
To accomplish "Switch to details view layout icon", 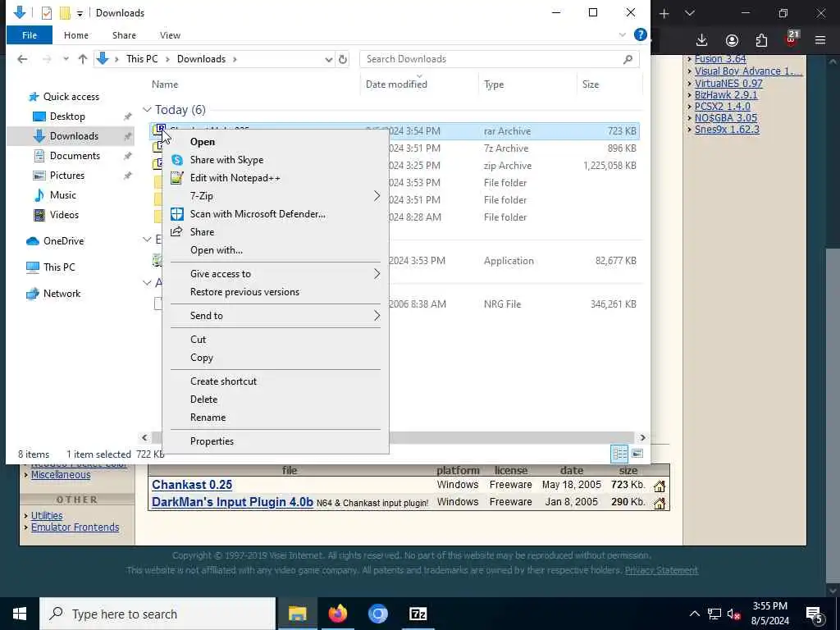I will click(620, 454).
